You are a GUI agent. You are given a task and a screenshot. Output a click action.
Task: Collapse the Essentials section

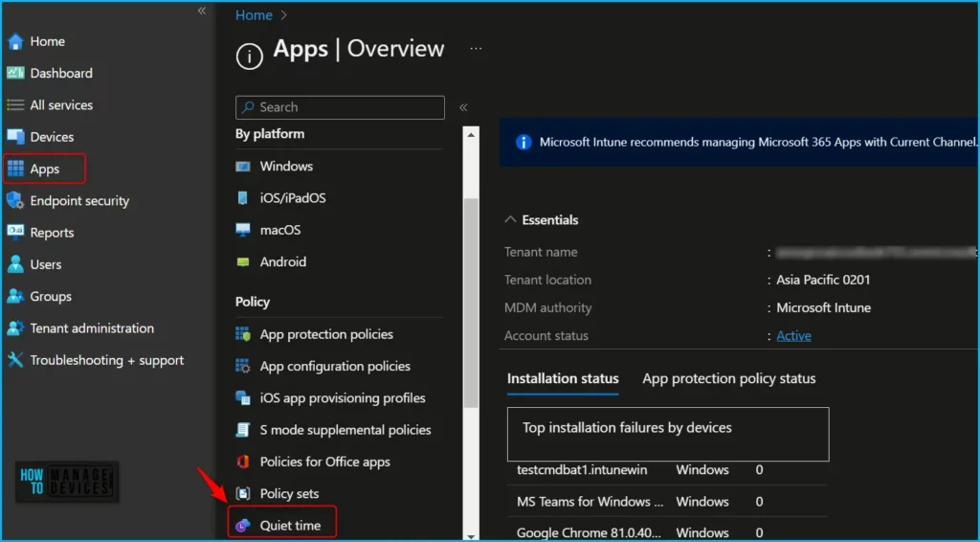click(511, 220)
